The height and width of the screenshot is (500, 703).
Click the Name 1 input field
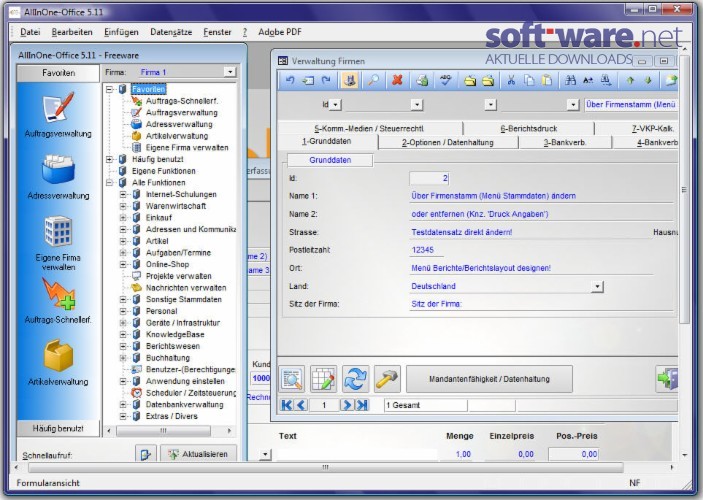tap(541, 196)
